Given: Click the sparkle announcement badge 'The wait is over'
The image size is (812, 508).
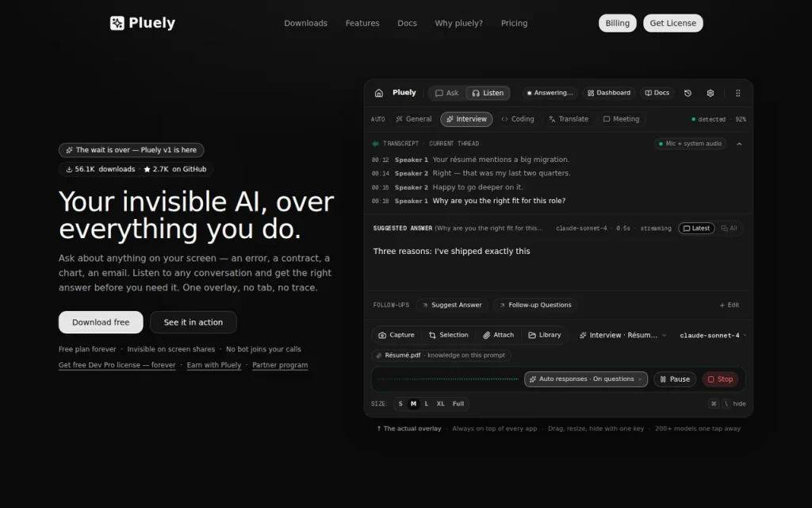Looking at the screenshot, I should (131, 150).
